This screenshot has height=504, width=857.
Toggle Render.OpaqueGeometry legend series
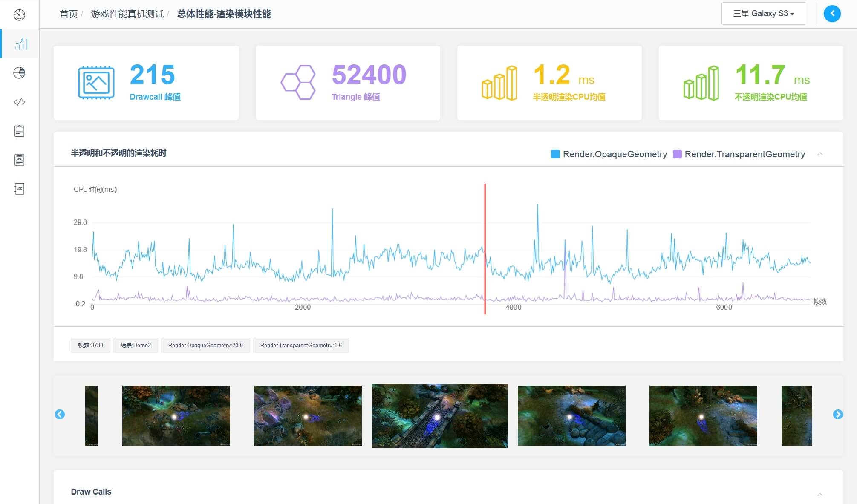(609, 154)
